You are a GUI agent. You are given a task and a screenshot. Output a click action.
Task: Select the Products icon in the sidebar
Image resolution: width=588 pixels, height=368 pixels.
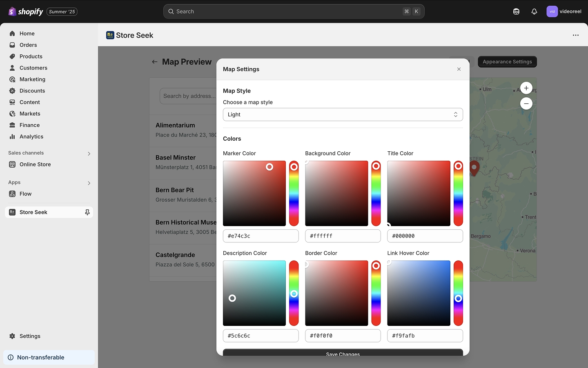point(13,56)
